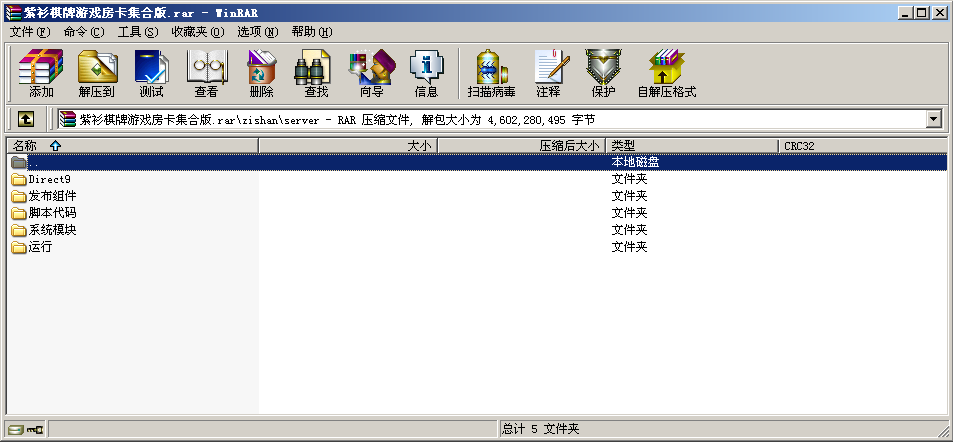
Task: Expand the archive path dropdown arrow
Action: [x=934, y=119]
